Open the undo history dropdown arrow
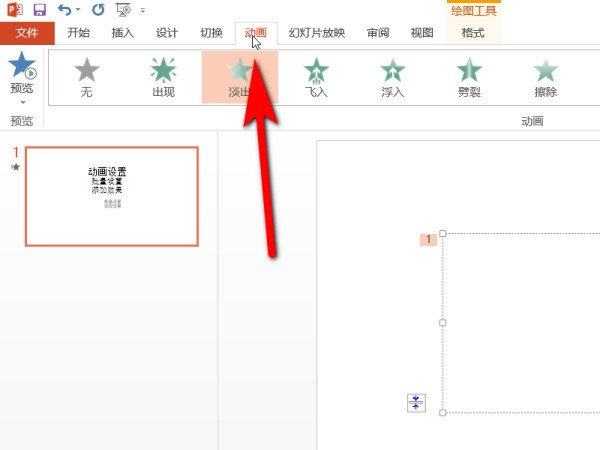Viewport: 600px width, 450px height. click(x=78, y=10)
